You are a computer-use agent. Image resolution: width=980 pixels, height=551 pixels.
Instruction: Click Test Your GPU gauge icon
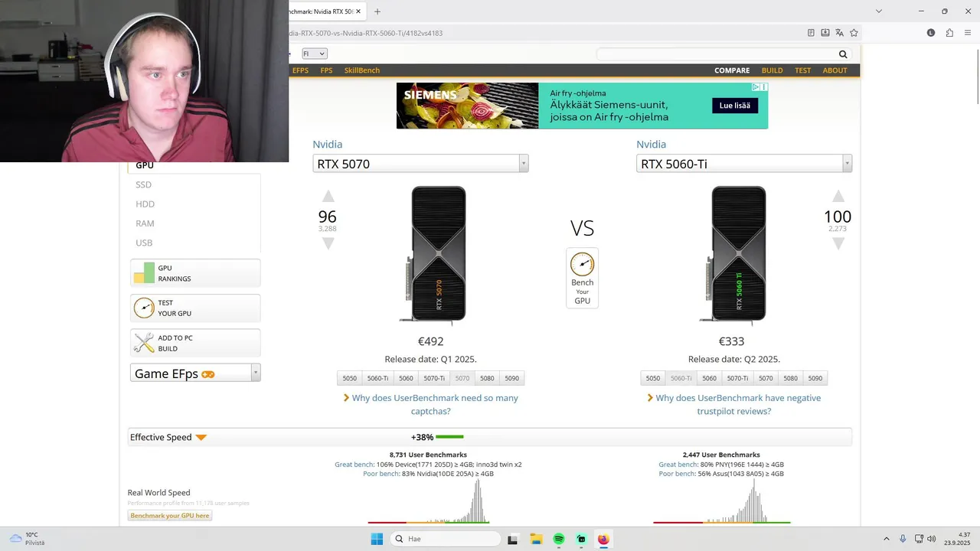coord(144,308)
